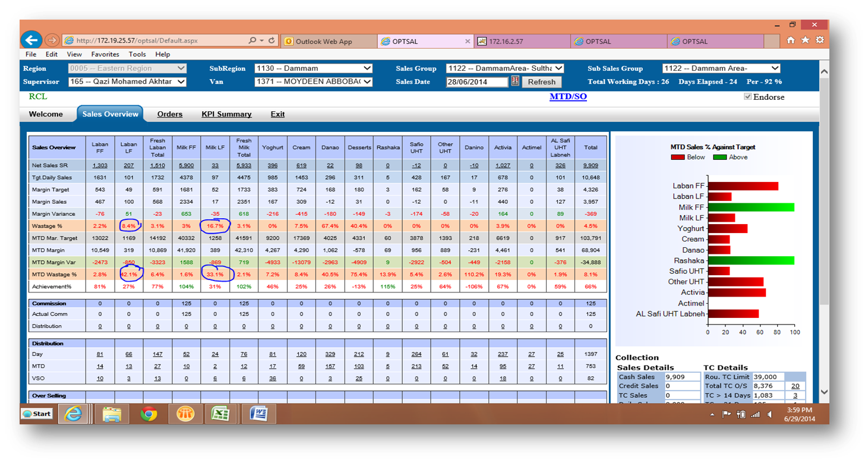Open the Sub Sales Group dropdown
Image resolution: width=868 pixels, height=463 pixels.
click(775, 68)
